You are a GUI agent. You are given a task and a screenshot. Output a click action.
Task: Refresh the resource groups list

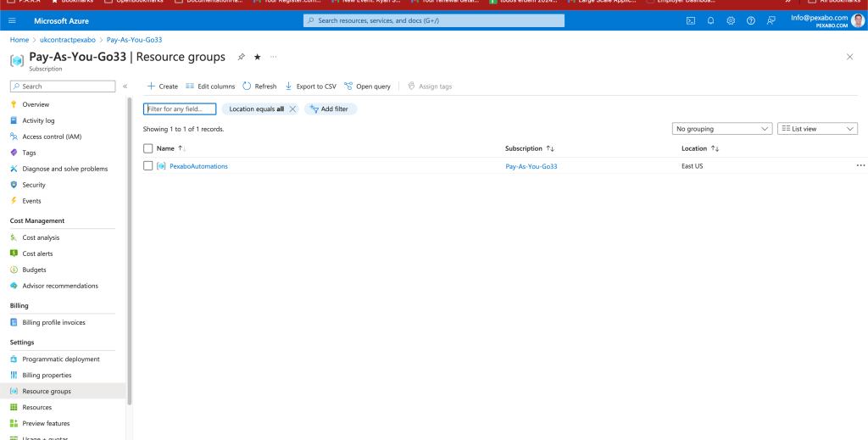tap(259, 86)
